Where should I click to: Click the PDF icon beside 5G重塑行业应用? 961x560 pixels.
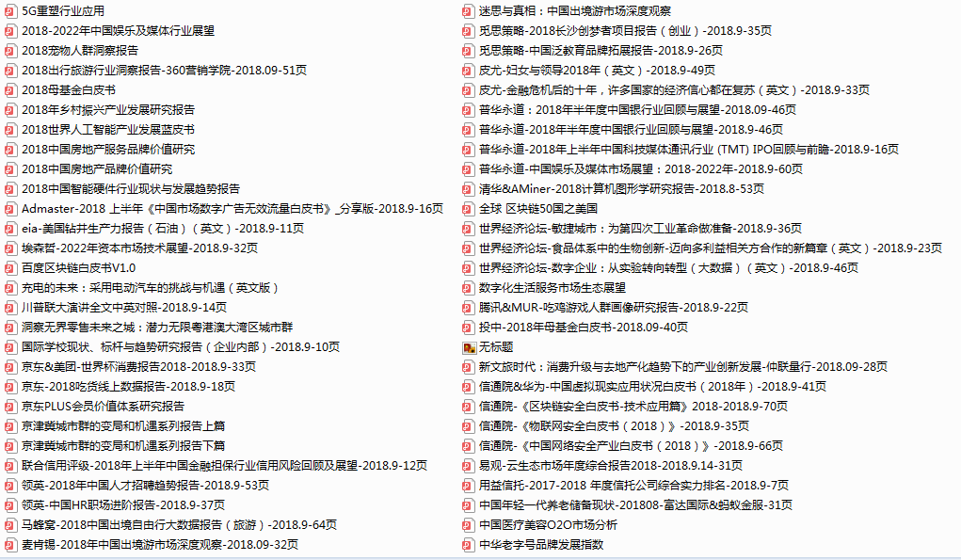[10, 11]
